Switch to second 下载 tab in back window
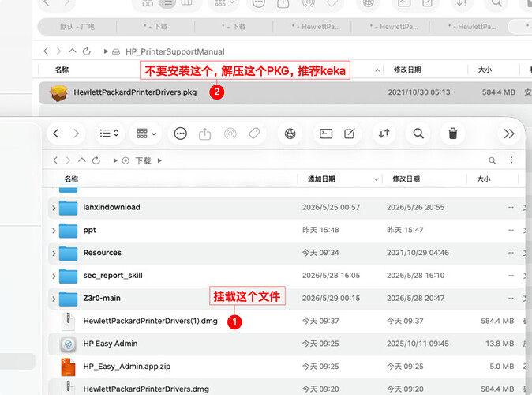 234,27
